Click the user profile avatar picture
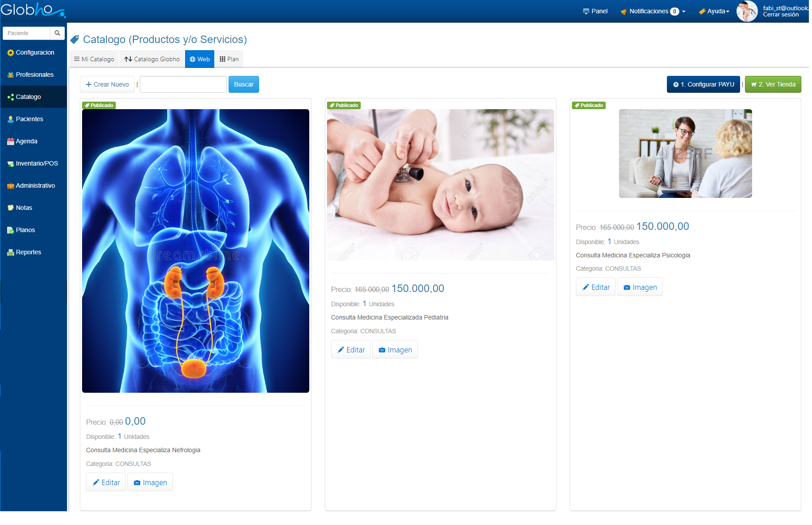The height and width of the screenshot is (525, 812). [x=747, y=11]
